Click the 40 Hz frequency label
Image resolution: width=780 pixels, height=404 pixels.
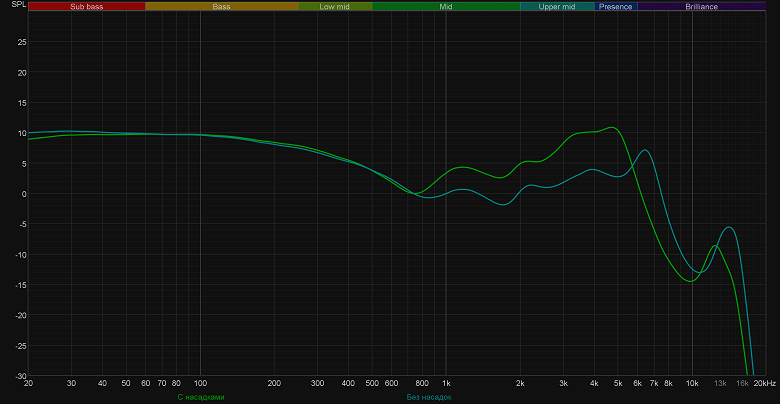[102, 383]
